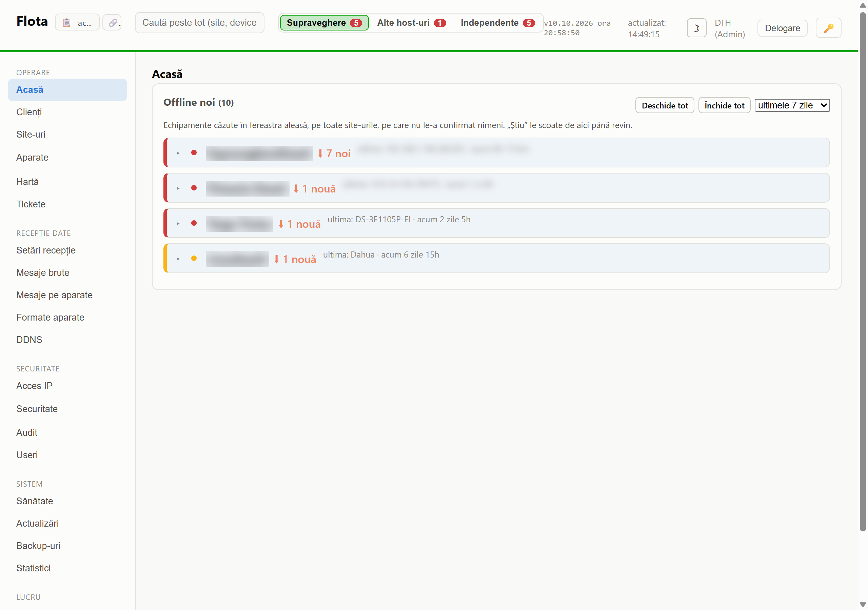
Task: Focus the global search input field
Action: 199,23
